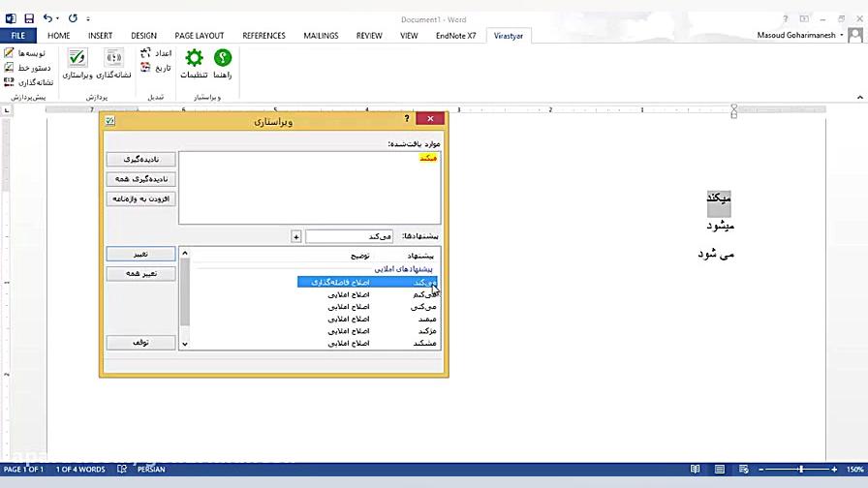Open the REFERENCES tab
Viewport: 868px width, 488px height.
(x=264, y=36)
